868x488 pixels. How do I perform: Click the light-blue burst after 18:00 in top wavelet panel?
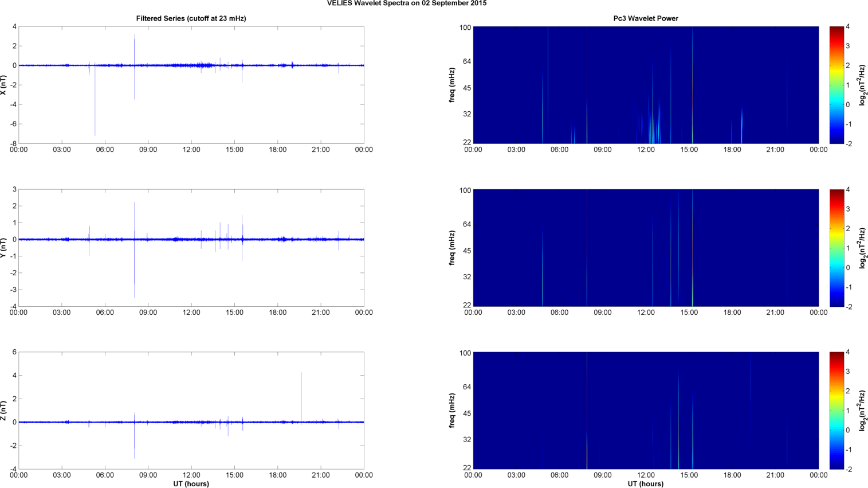pyautogui.click(x=741, y=126)
